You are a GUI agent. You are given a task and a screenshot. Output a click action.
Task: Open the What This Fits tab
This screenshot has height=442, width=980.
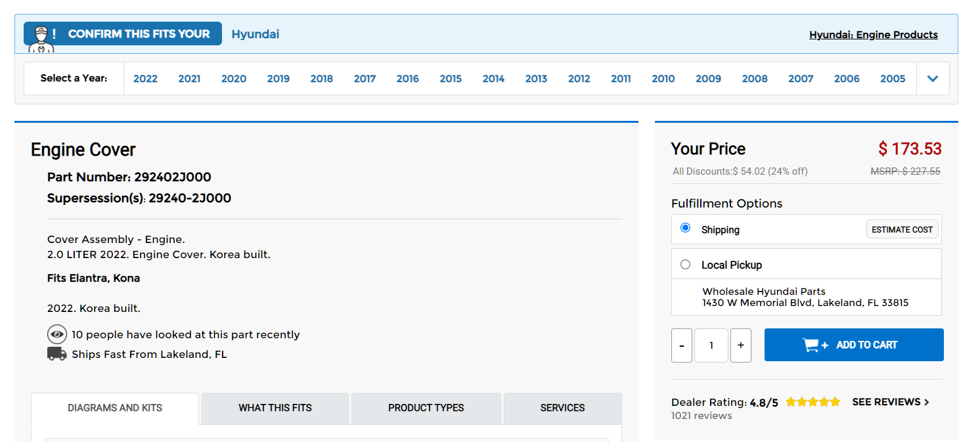coord(275,408)
